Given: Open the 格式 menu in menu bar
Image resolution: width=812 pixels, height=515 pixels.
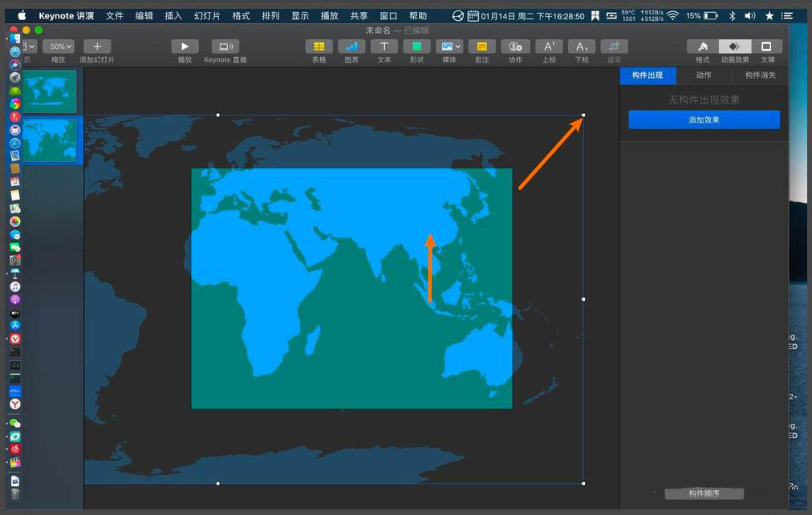Looking at the screenshot, I should (x=241, y=16).
